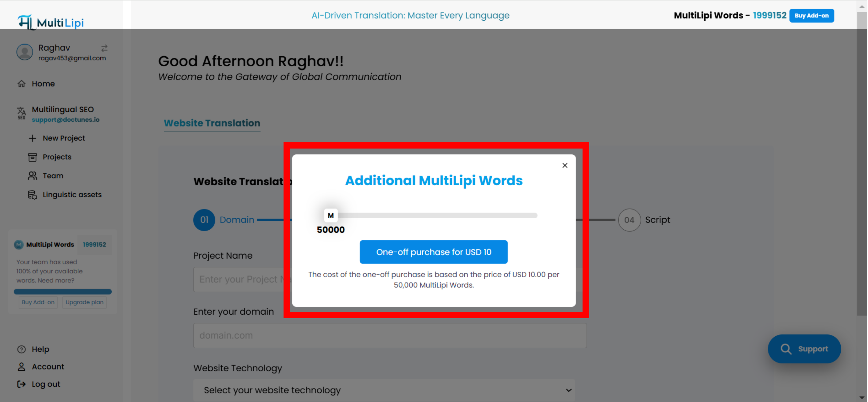Viewport: 868px width, 402px height.
Task: Click the Home house icon
Action: pyautogui.click(x=22, y=84)
